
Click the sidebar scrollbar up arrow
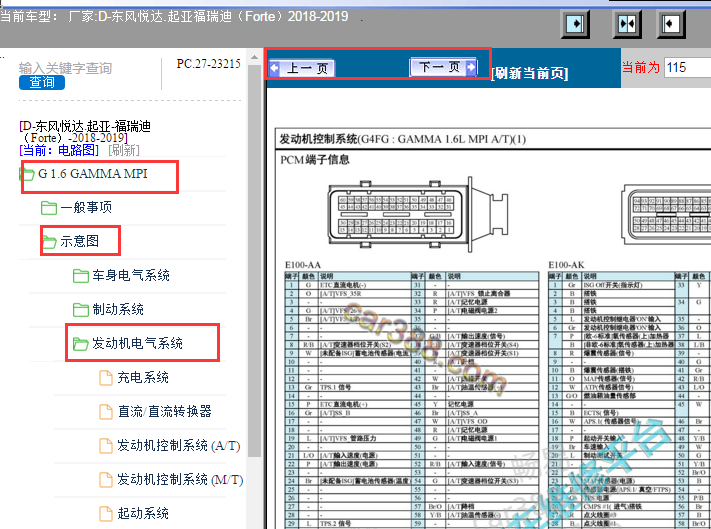254,58
